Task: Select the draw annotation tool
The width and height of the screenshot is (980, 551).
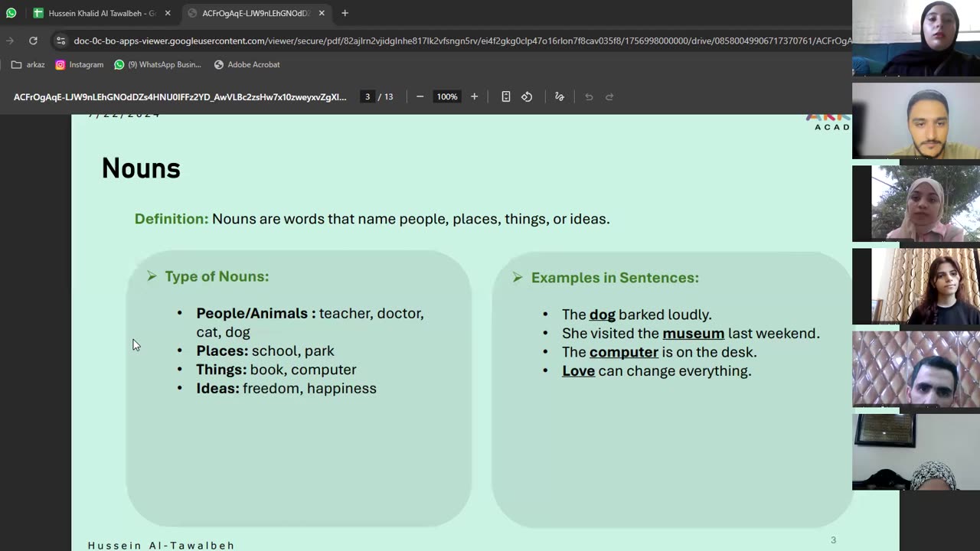Action: point(559,97)
